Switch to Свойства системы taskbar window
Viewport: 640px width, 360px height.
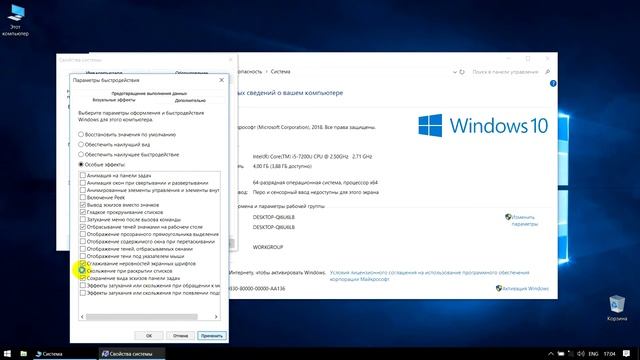click(x=132, y=353)
